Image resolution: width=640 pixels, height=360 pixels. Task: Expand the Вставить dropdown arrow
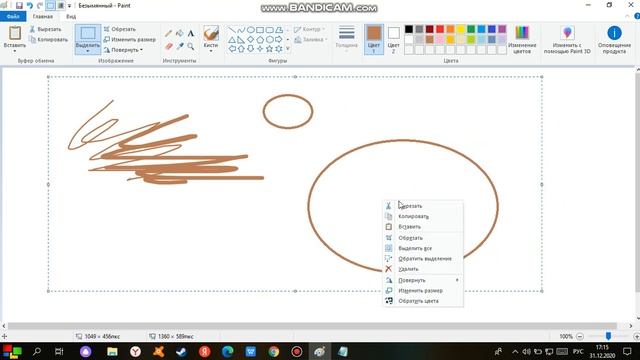pos(15,51)
